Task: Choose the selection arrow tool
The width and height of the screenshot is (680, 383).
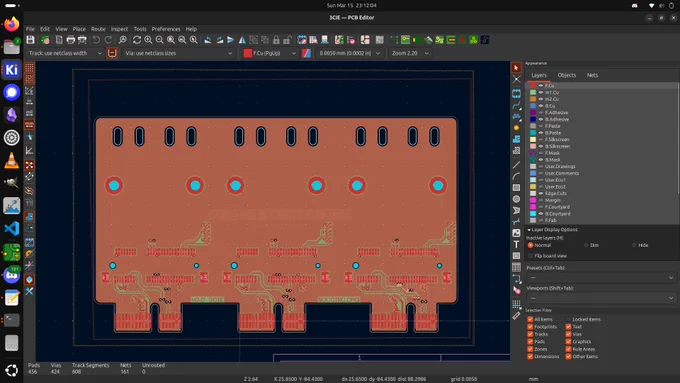Action: click(516, 68)
